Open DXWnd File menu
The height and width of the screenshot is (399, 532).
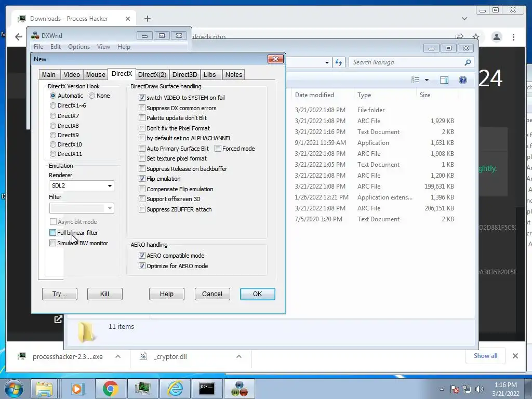(38, 47)
